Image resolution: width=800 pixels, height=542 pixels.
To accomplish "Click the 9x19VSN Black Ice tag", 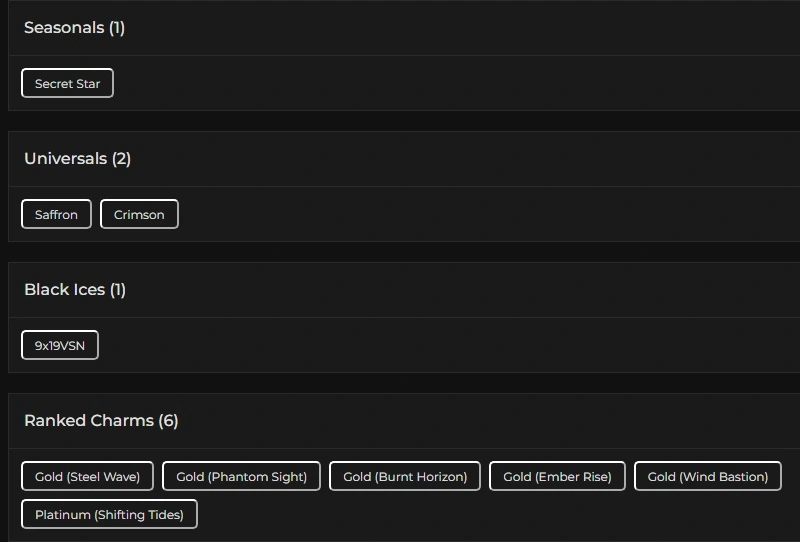I will [x=60, y=345].
